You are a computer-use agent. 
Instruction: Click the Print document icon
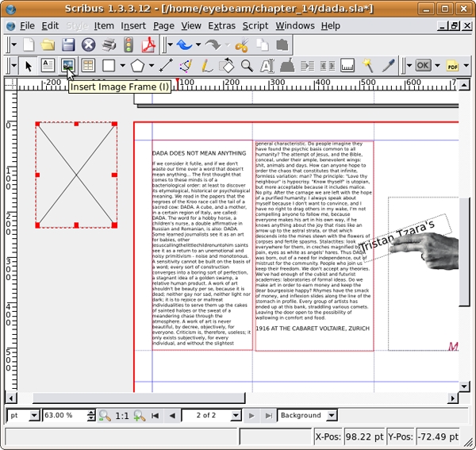[x=108, y=45]
